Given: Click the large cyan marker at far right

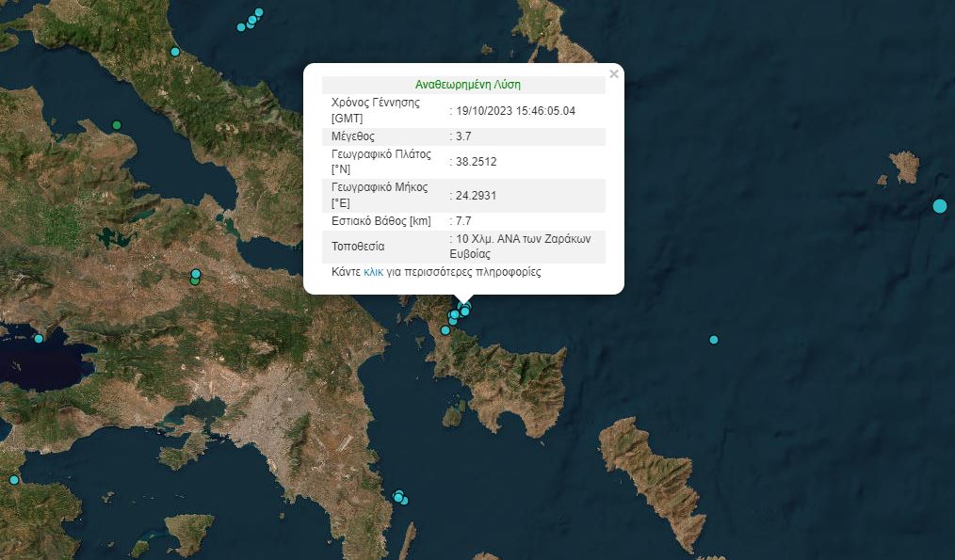Looking at the screenshot, I should 939,206.
